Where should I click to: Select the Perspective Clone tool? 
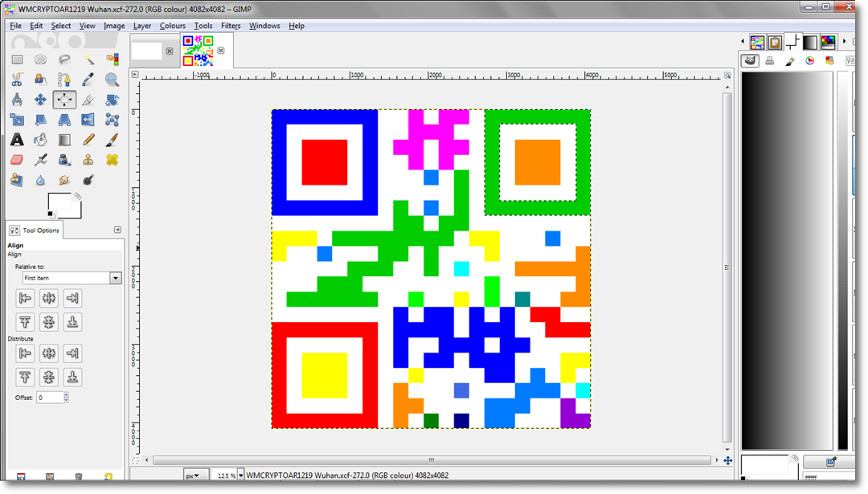tap(17, 180)
